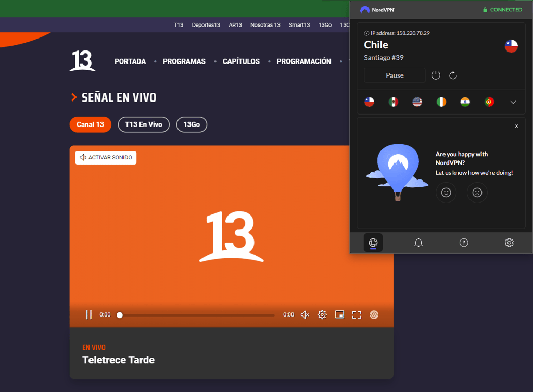Enable picture-in-picture mode in player
This screenshot has height=392, width=533.
pyautogui.click(x=339, y=315)
